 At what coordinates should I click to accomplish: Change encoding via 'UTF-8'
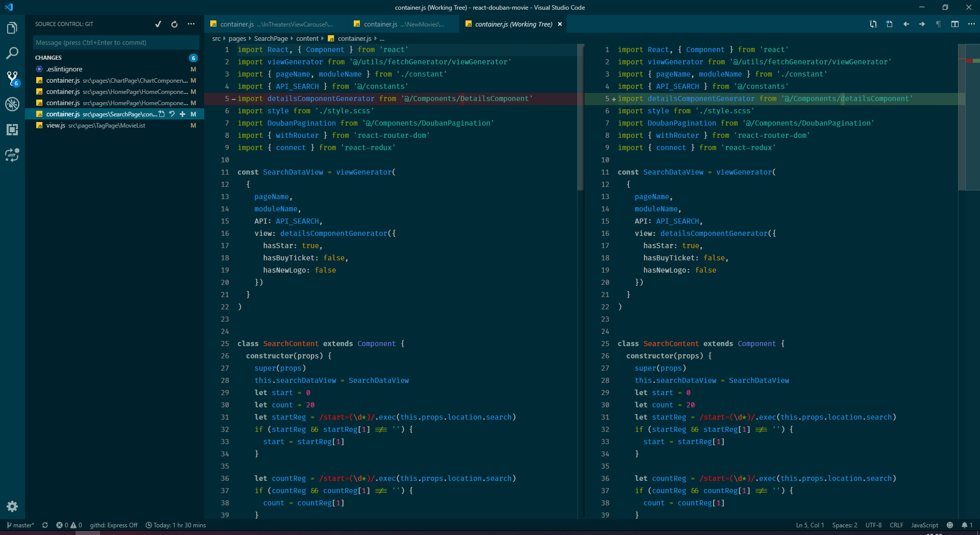pos(873,525)
